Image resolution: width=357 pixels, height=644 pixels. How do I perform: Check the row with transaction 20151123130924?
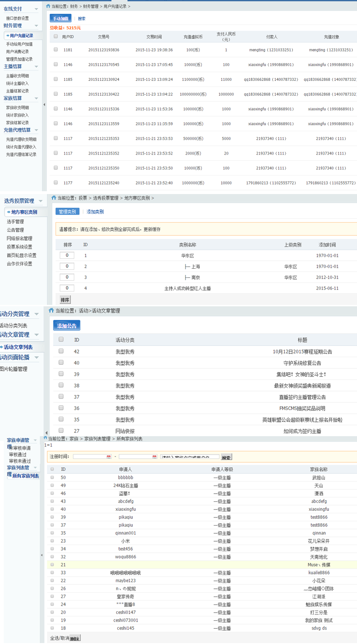pyautogui.click(x=56, y=79)
